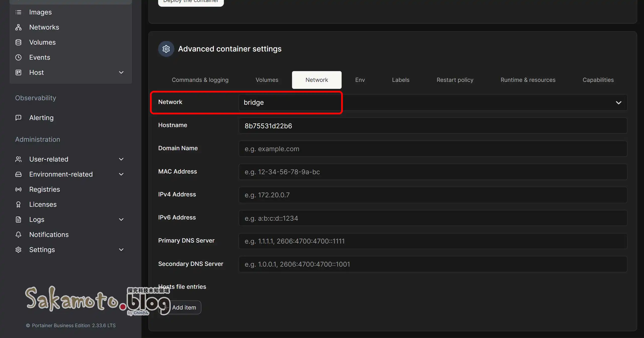Click the Images list icon in sidebar
This screenshot has width=644, height=338.
(x=18, y=12)
